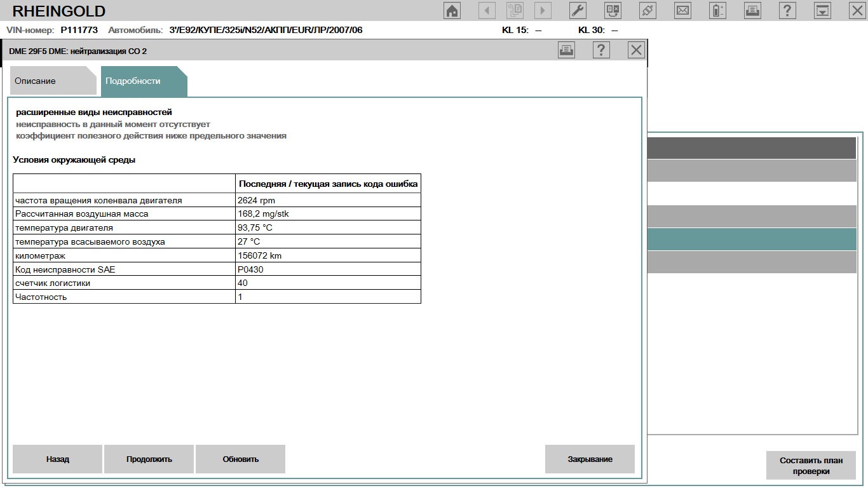
Task: Click the Частотность row label
Action: (x=41, y=297)
